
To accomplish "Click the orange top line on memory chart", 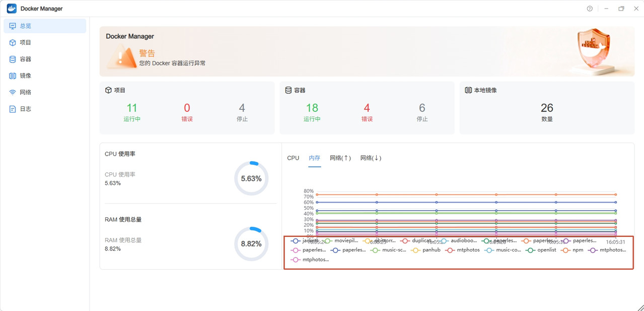I will [466, 195].
